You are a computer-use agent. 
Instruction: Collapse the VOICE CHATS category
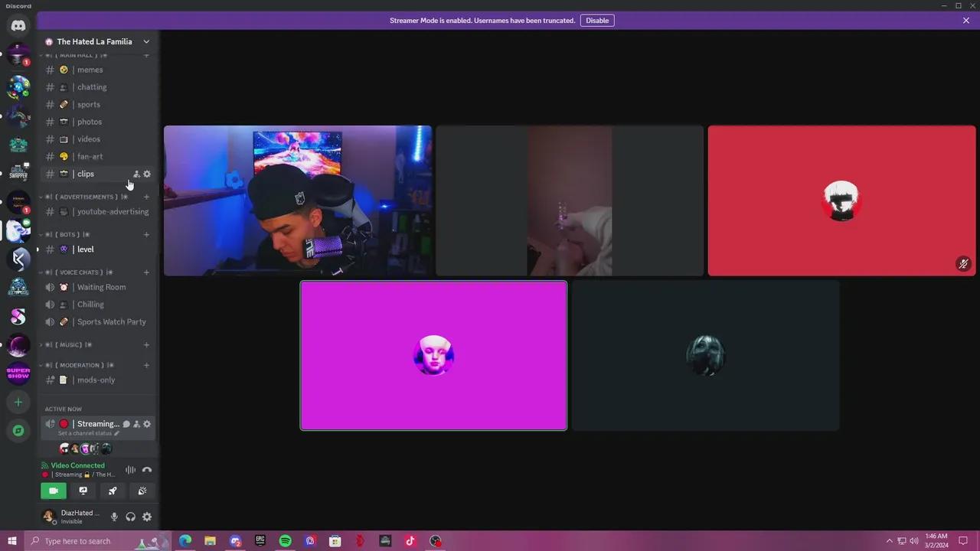[x=77, y=272]
